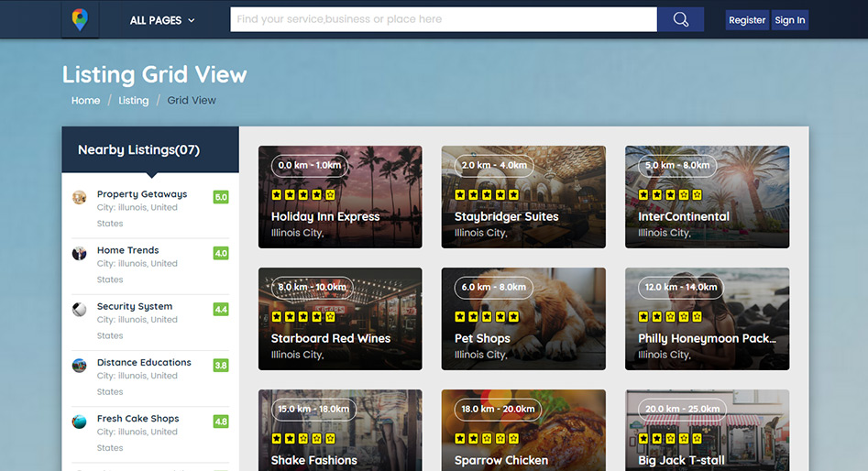868x471 pixels.
Task: Click the 5.0 km - 8.0km distance badge
Action: 677,166
